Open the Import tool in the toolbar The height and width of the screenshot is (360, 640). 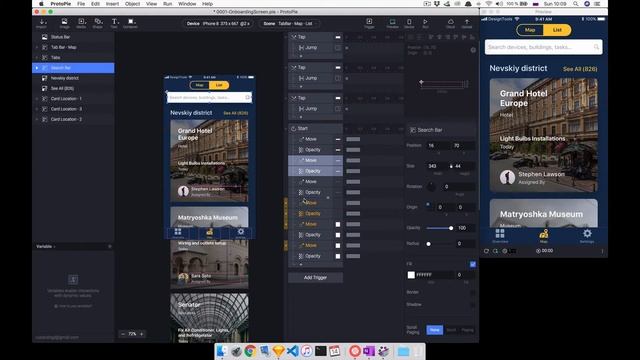42,23
